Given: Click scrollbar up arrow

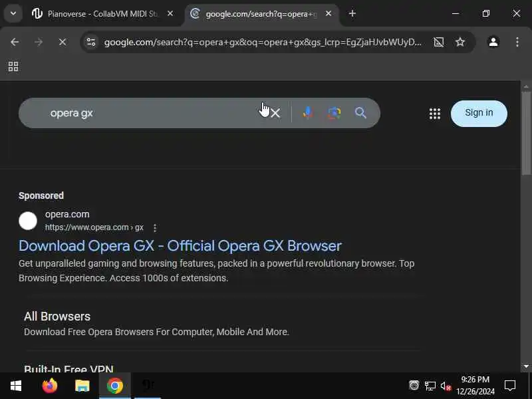Looking at the screenshot, I should pos(526,87).
